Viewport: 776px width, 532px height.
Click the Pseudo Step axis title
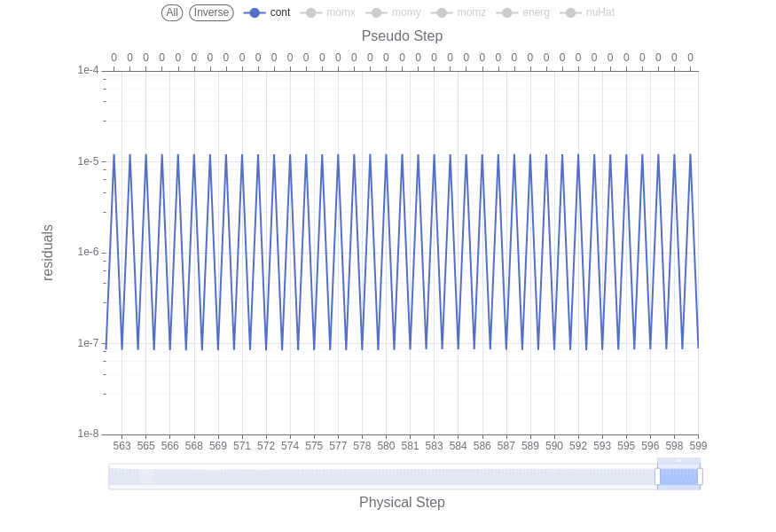tap(402, 36)
